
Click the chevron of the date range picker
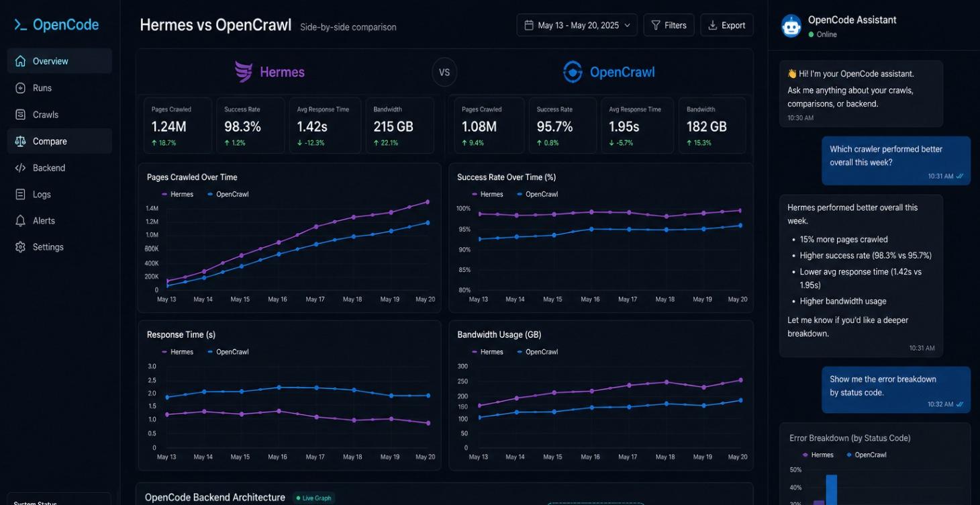click(628, 26)
